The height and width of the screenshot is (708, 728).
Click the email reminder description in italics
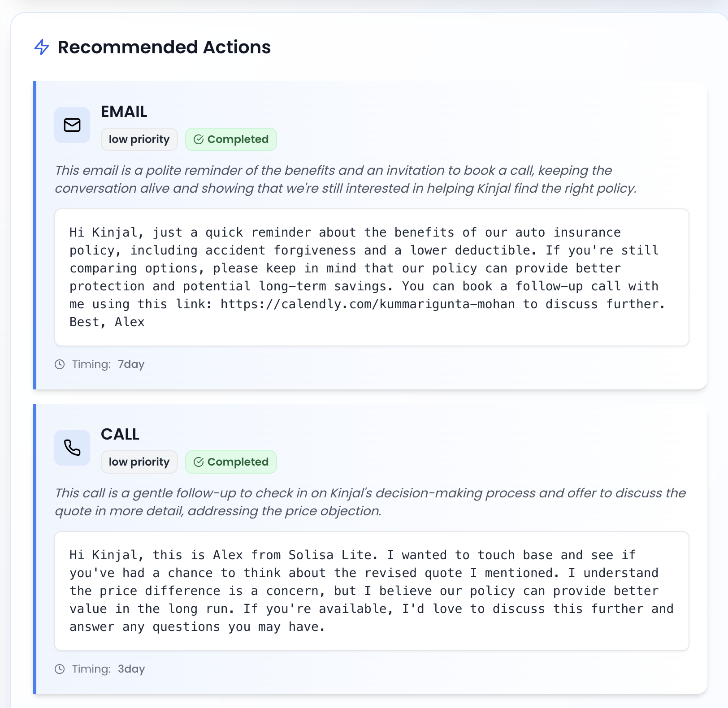[x=345, y=179]
